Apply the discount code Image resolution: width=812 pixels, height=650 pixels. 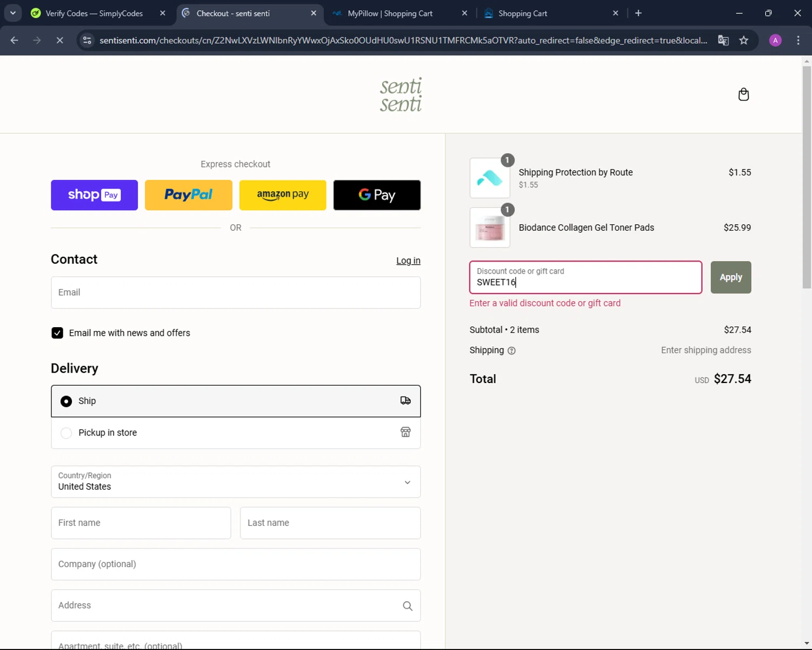731,277
